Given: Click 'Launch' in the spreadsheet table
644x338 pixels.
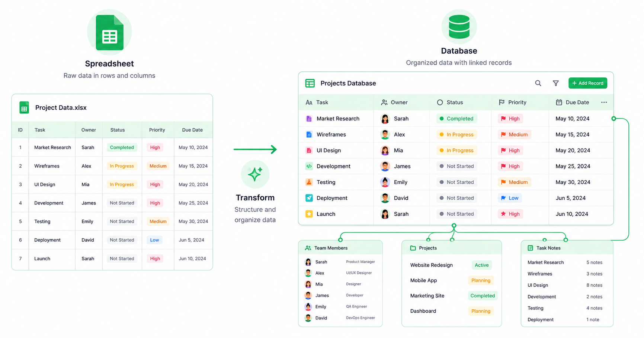Looking at the screenshot, I should point(42,258).
